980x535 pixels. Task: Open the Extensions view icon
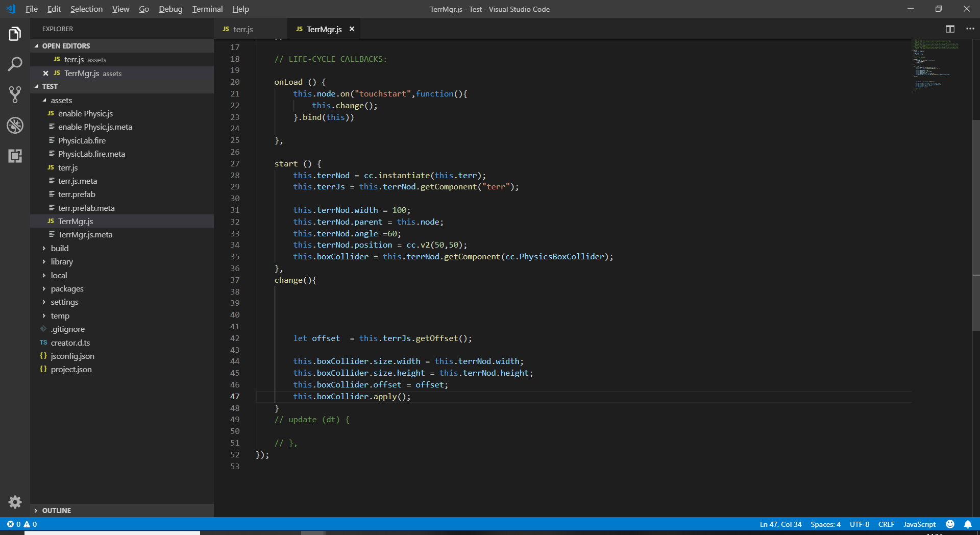click(x=15, y=156)
